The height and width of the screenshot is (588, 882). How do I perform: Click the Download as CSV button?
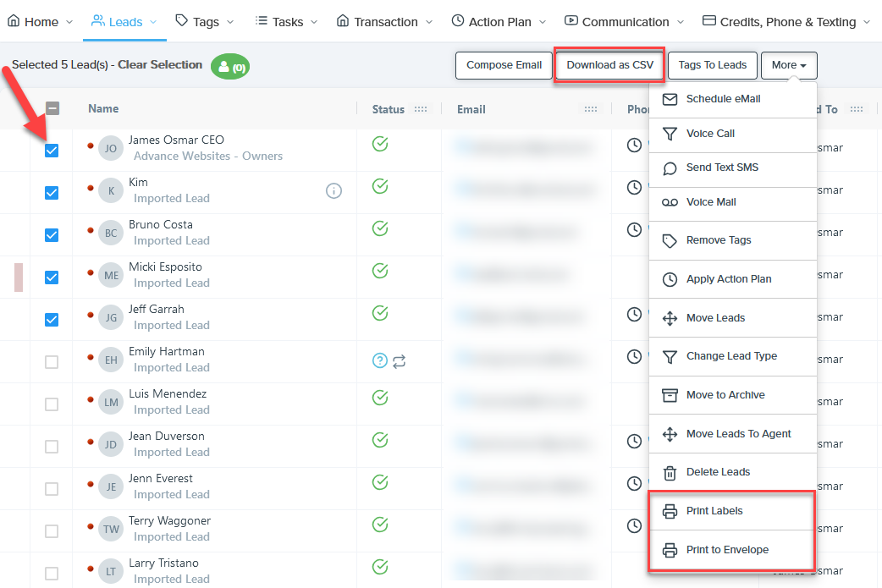click(609, 65)
